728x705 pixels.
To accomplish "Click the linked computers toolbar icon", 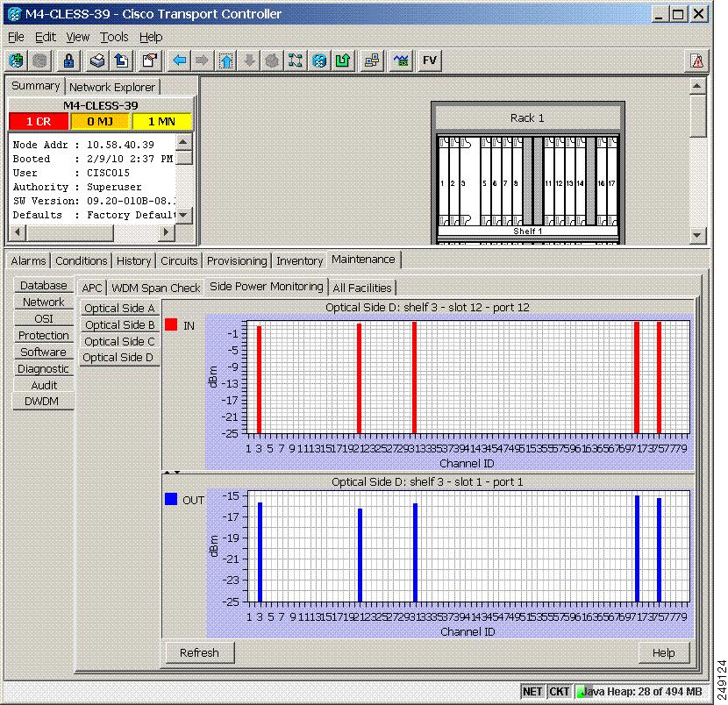I will (372, 61).
